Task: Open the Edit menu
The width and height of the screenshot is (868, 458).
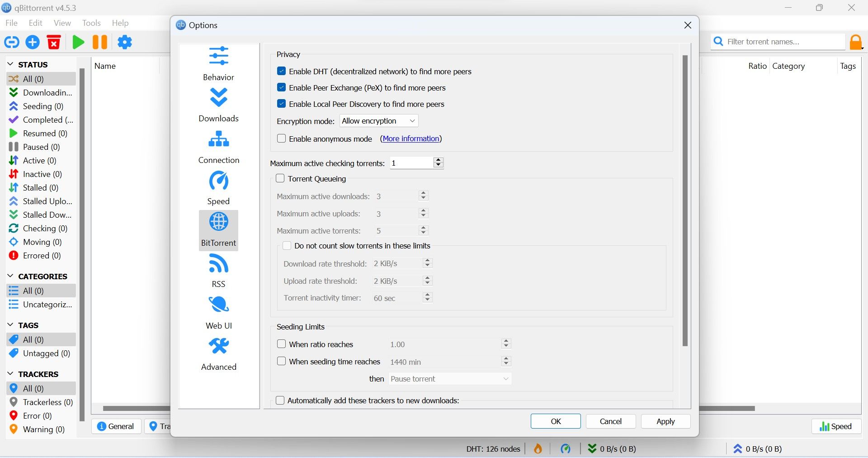Action: (x=35, y=23)
